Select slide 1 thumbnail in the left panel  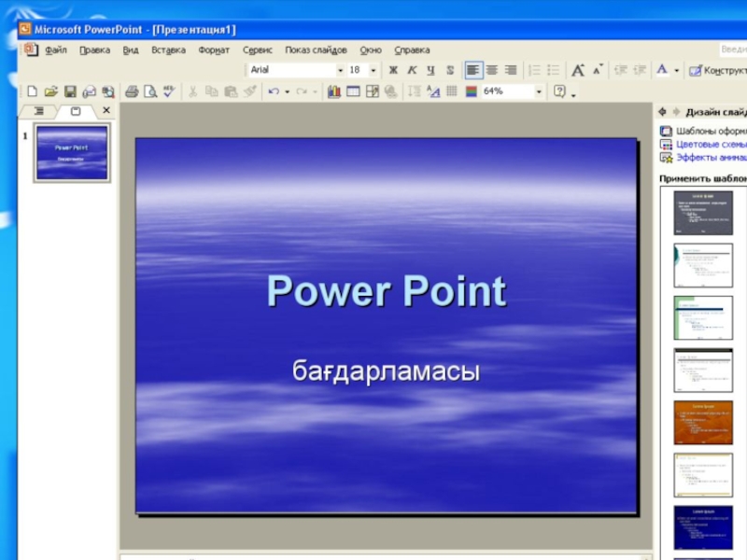click(72, 152)
